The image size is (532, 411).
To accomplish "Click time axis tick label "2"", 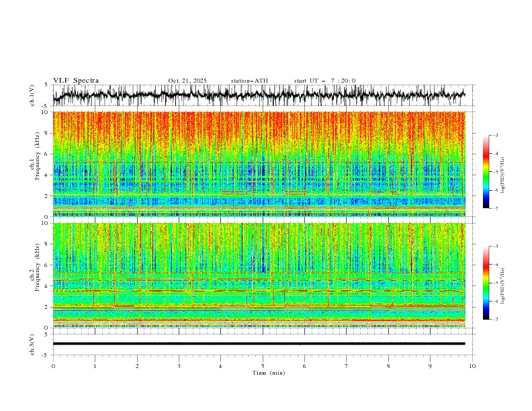I will 137,366.
